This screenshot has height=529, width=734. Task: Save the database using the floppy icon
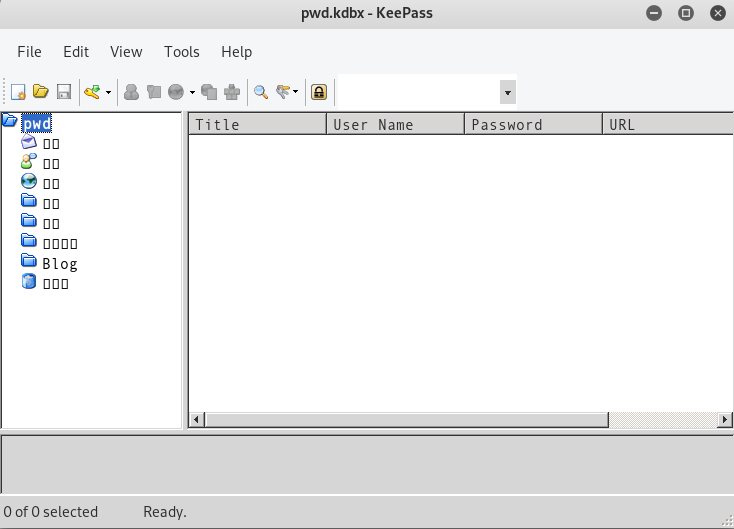tap(64, 92)
